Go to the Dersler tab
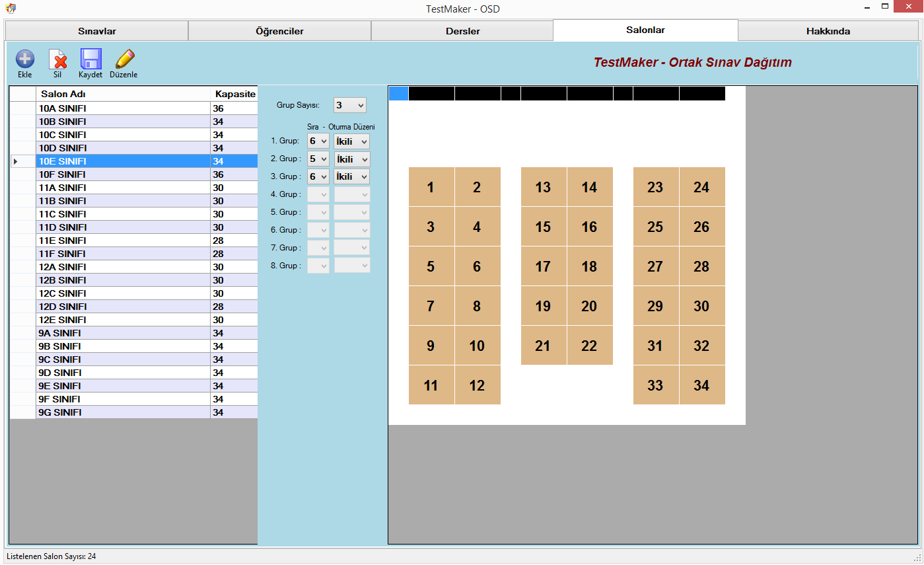This screenshot has height=565, width=924. point(462,31)
